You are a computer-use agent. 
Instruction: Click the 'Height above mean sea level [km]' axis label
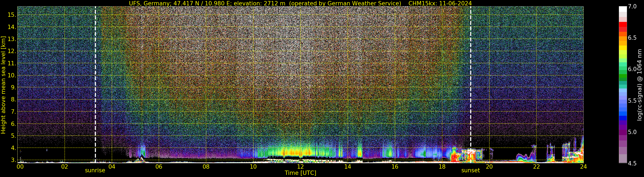click(x=3, y=85)
